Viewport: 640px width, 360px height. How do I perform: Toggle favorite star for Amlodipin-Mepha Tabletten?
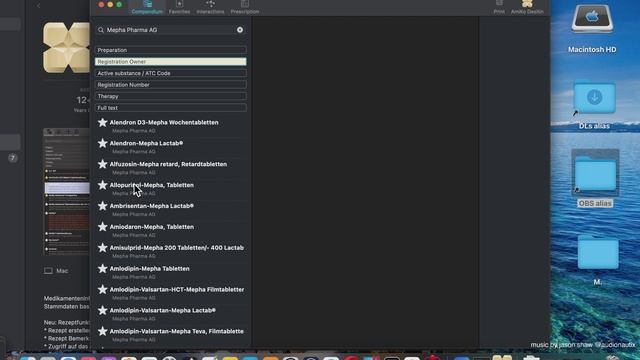coord(102,268)
